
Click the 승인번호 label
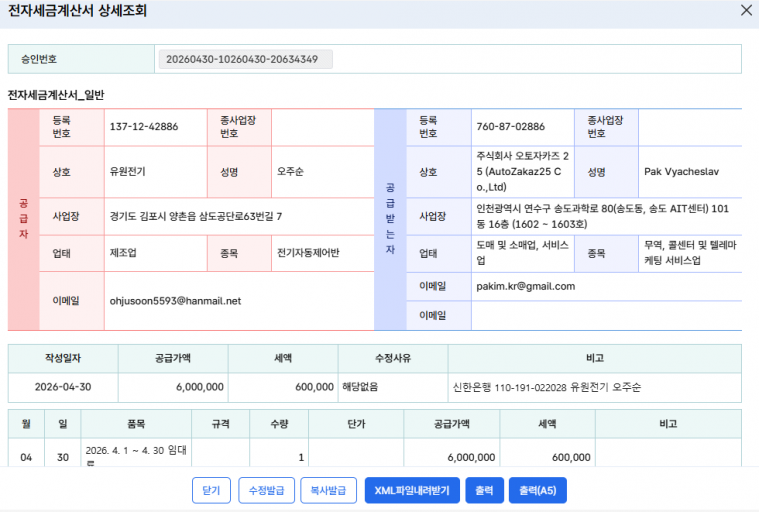[39, 59]
